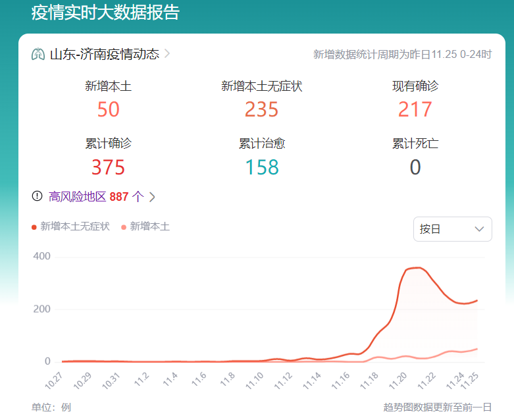Open the 山东-济南疫情动态 title link
The height and width of the screenshot is (420, 514).
point(104,54)
